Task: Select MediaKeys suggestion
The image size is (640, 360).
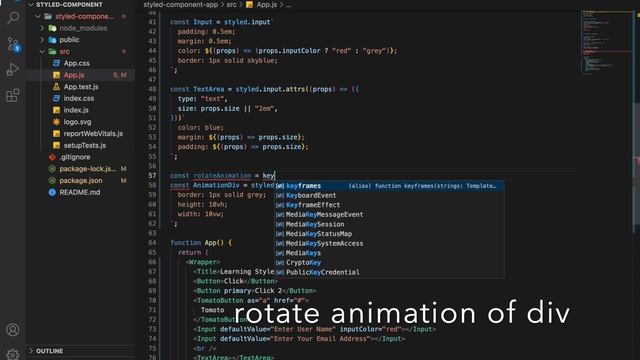Action: click(x=389, y=253)
